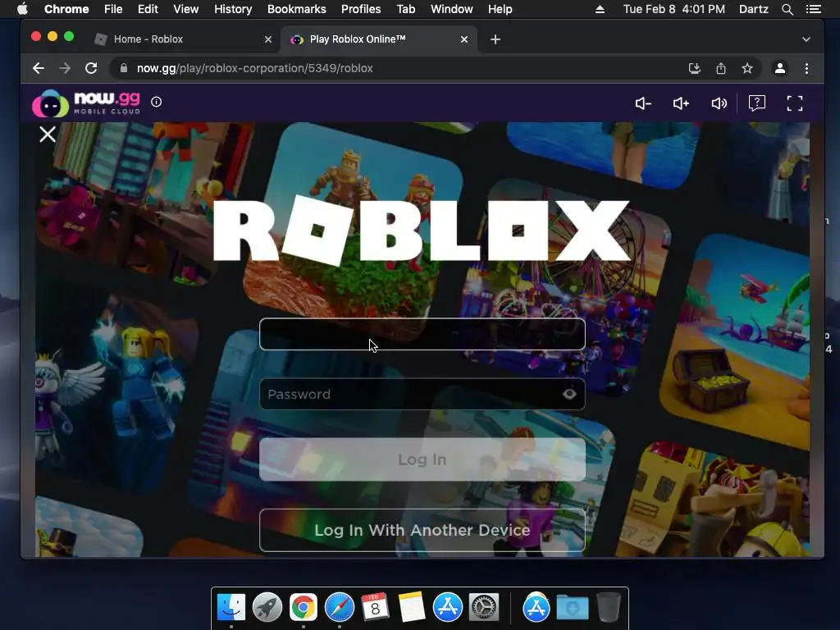Show password using the eye icon
Viewport: 840px width, 630px height.
(x=569, y=395)
